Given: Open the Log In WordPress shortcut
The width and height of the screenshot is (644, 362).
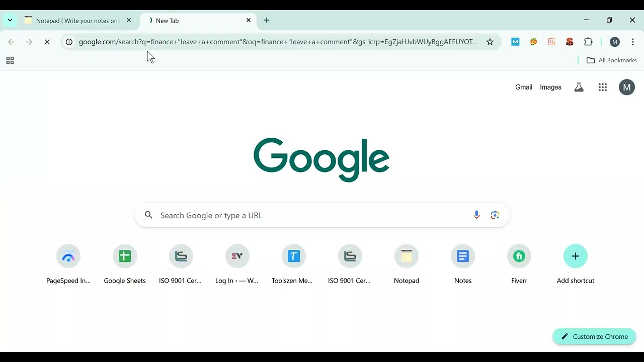Looking at the screenshot, I should 237,265.
